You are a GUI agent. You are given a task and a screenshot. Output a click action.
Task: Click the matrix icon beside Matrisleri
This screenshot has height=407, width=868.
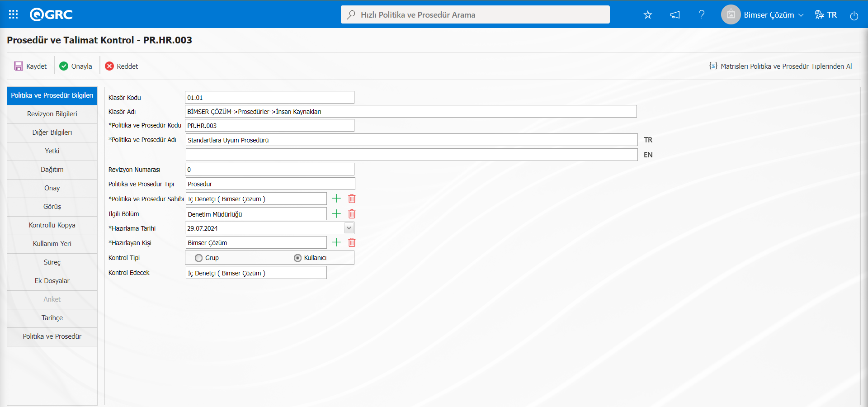(x=713, y=66)
